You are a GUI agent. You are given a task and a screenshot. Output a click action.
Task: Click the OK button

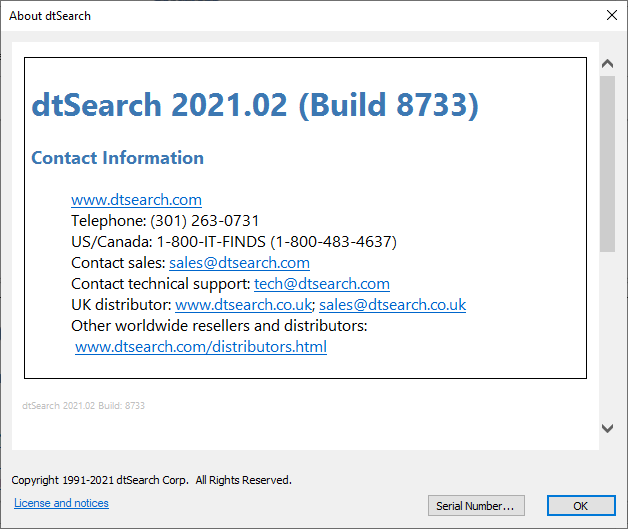(581, 506)
